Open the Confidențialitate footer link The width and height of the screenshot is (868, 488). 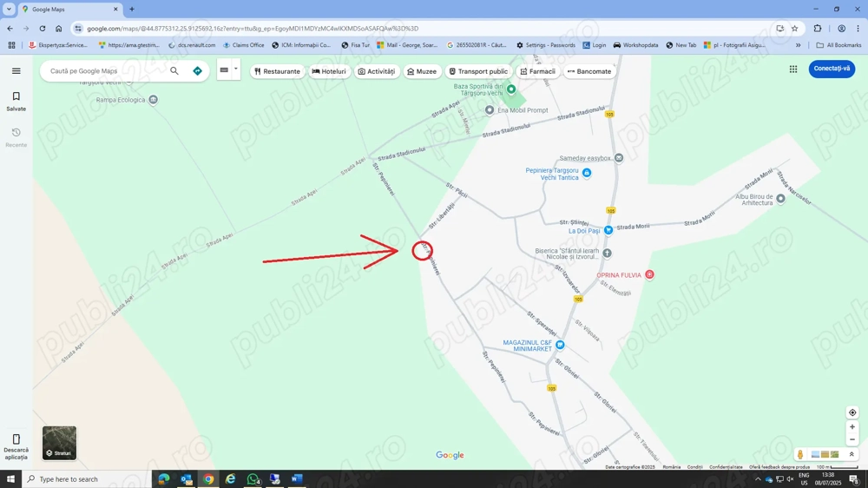[726, 467]
